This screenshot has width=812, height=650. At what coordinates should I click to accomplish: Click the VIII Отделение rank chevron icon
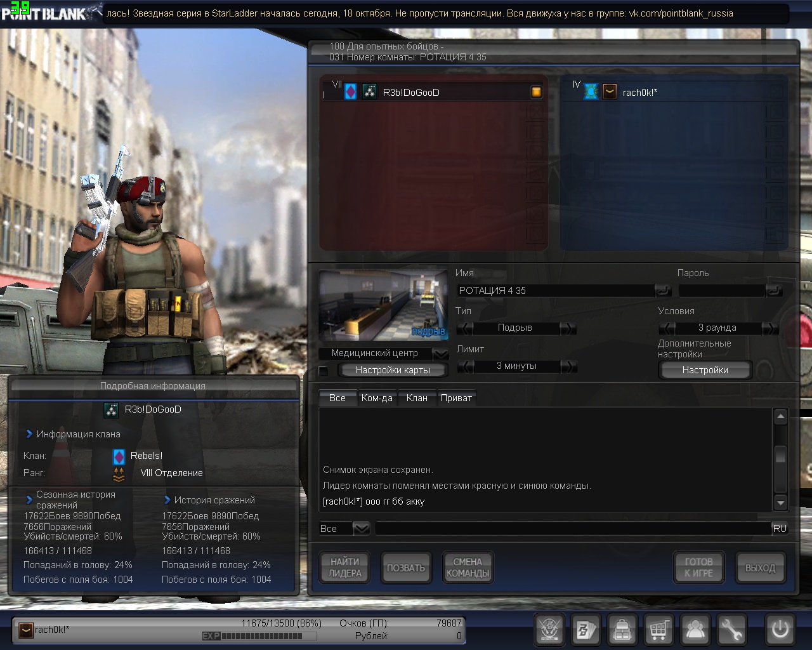pyautogui.click(x=119, y=474)
